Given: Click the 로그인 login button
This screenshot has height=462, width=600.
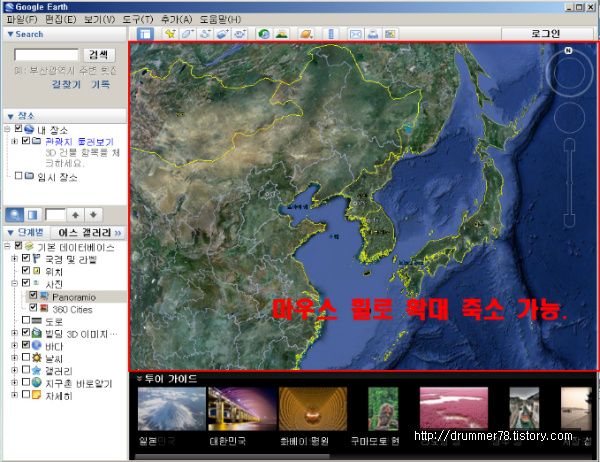Looking at the screenshot, I should click(546, 34).
